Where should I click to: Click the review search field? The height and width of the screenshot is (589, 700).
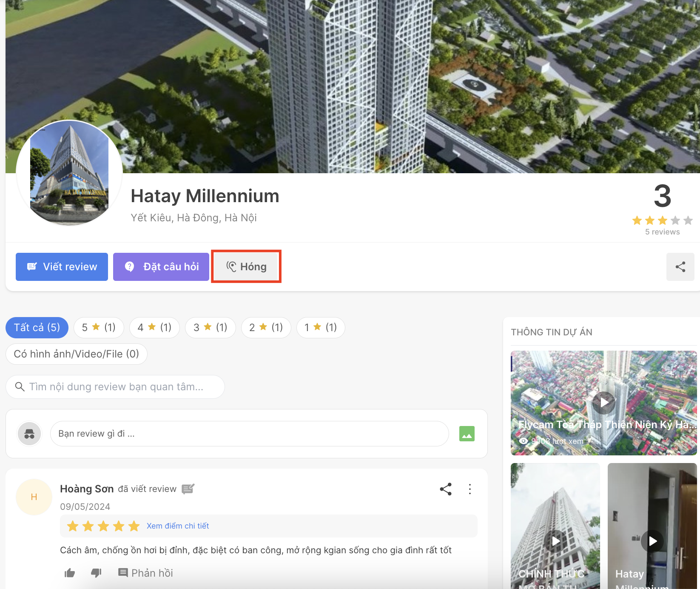(115, 387)
